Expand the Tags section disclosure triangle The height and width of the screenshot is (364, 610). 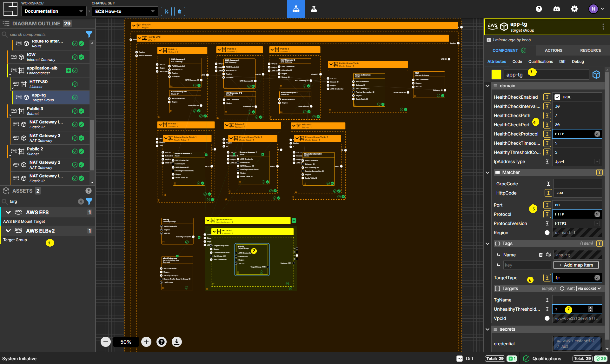click(489, 243)
